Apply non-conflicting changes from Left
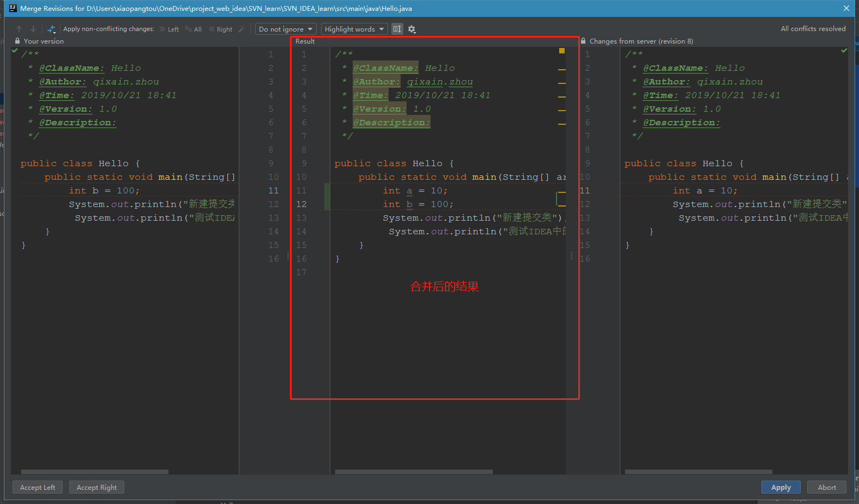 pos(169,29)
